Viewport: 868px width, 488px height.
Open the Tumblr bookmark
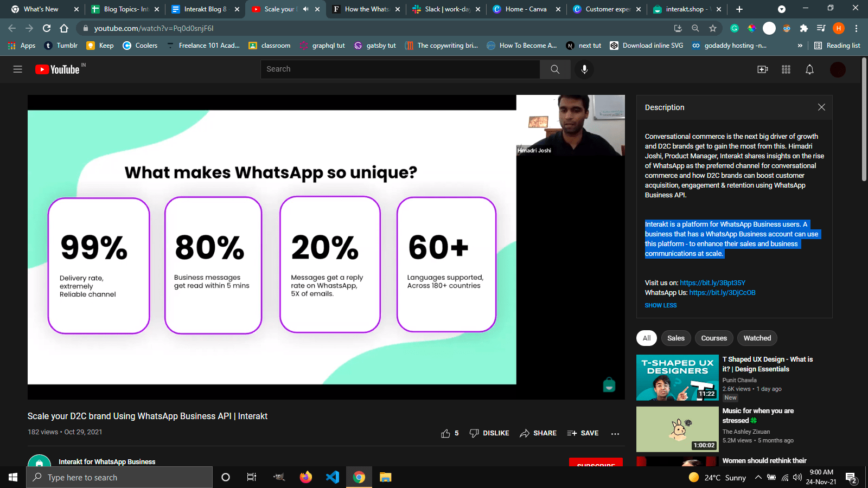61,46
